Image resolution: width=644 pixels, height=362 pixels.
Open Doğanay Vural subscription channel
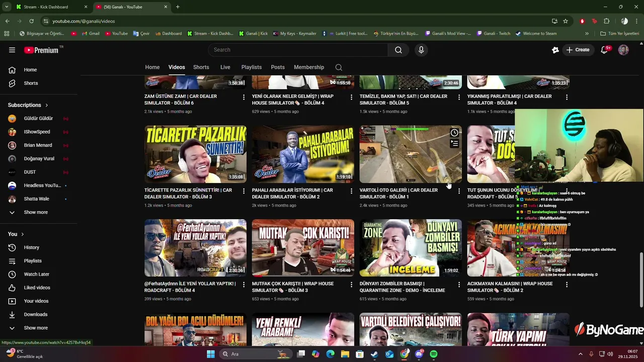pyautogui.click(x=39, y=159)
